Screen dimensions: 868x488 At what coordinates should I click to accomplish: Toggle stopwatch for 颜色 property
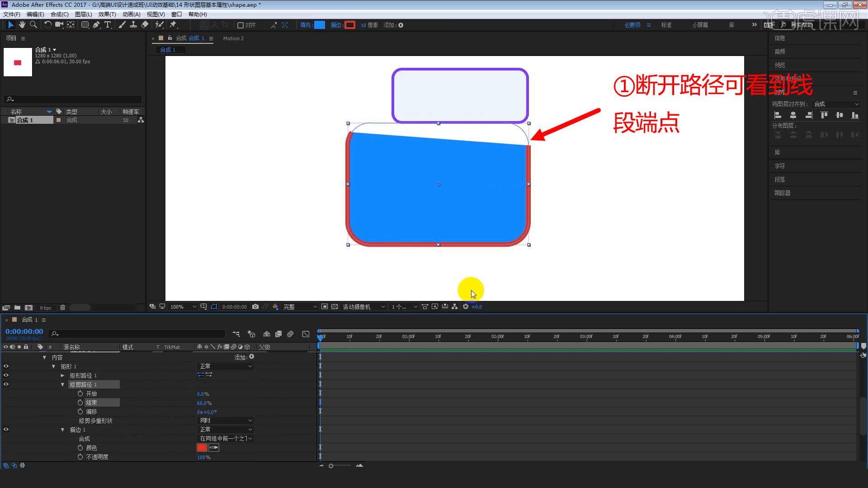coord(80,448)
